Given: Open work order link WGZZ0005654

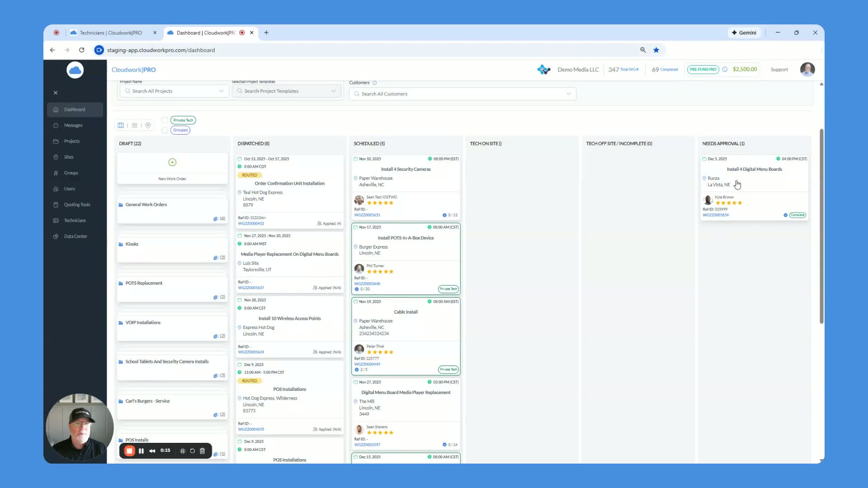Looking at the screenshot, I should 716,215.
